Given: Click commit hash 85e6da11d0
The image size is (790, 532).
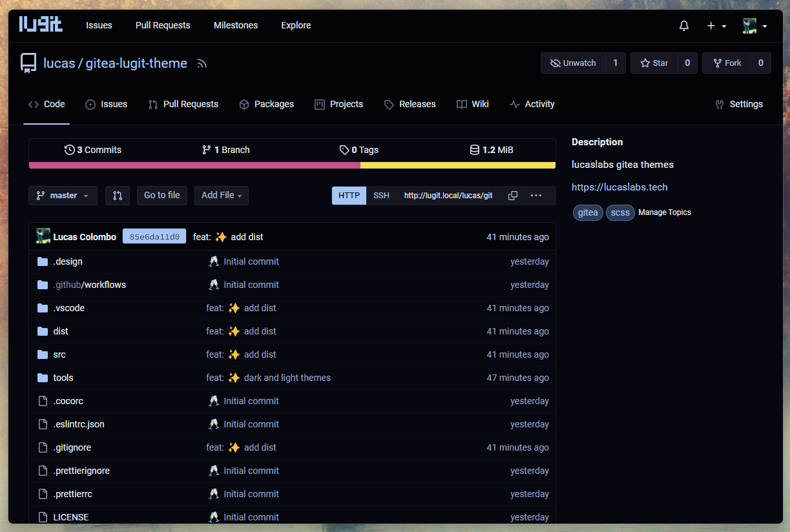Looking at the screenshot, I should click(x=154, y=236).
